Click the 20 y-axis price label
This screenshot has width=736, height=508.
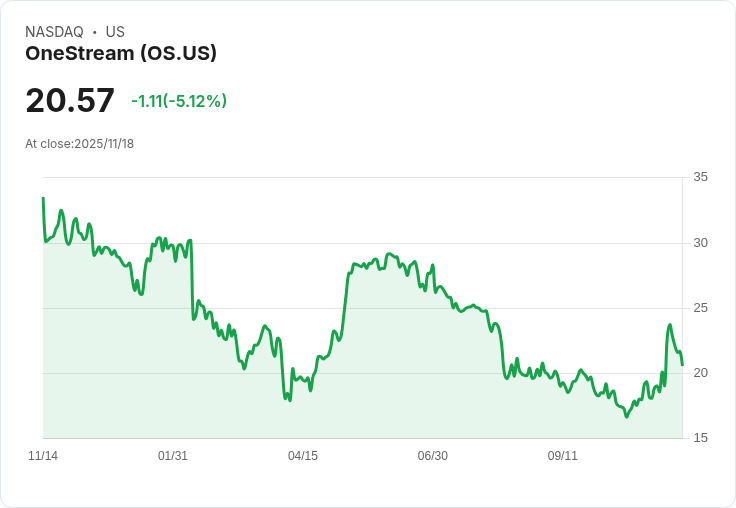point(701,373)
